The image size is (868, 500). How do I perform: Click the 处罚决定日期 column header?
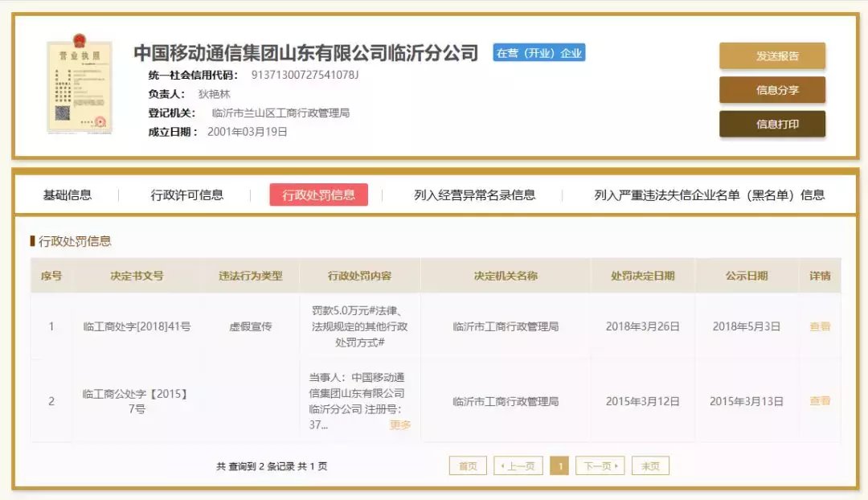pos(643,276)
